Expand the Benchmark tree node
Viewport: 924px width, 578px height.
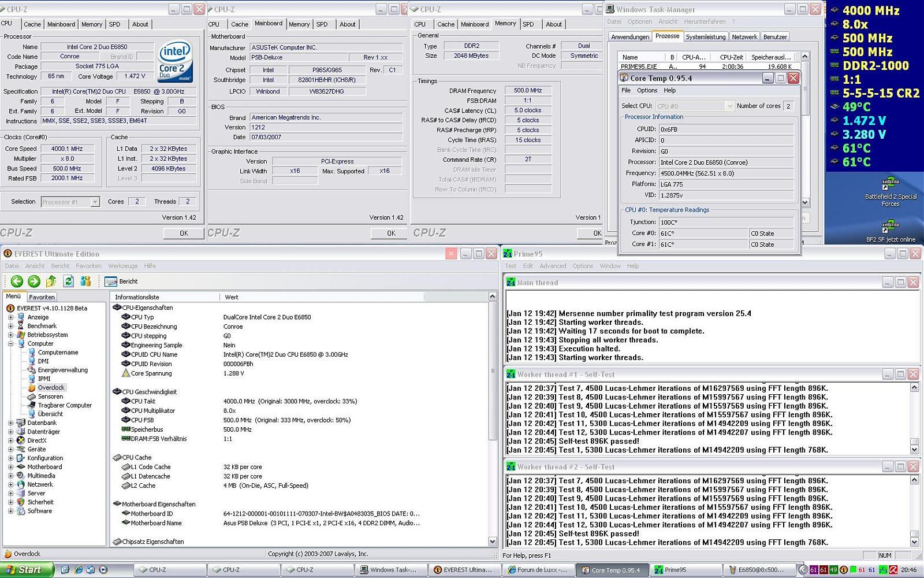10,326
